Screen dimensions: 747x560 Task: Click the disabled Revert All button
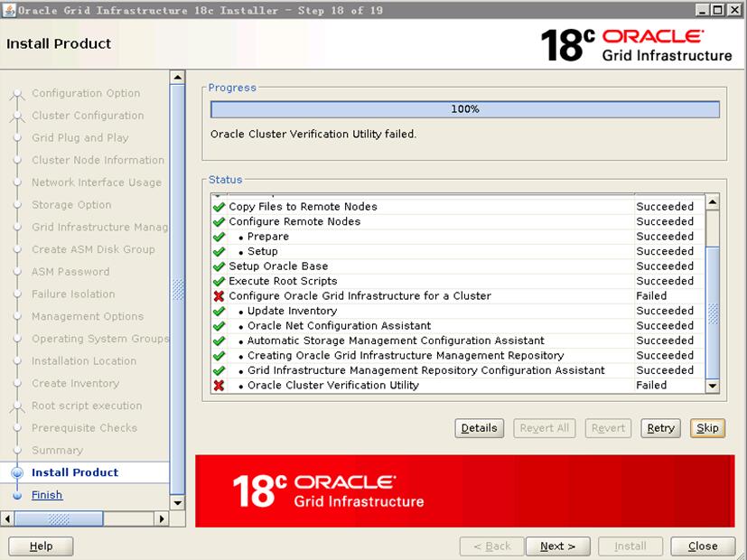544,428
